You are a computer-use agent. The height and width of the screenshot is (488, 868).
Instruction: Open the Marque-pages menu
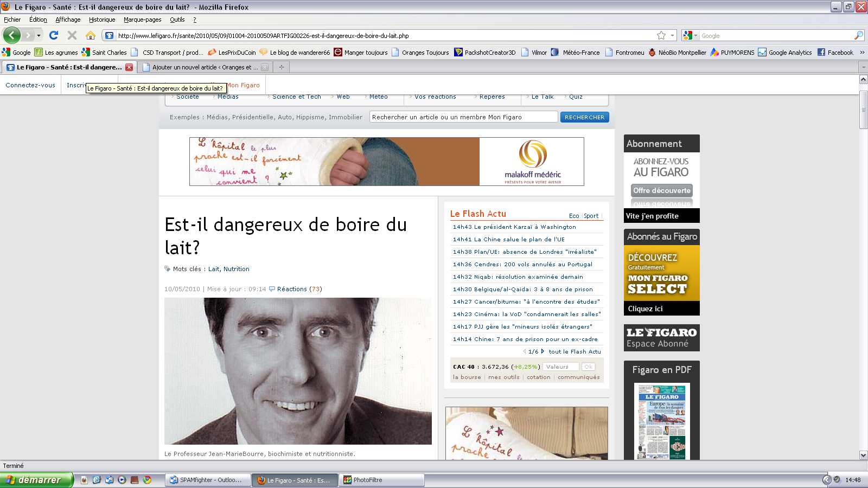142,20
